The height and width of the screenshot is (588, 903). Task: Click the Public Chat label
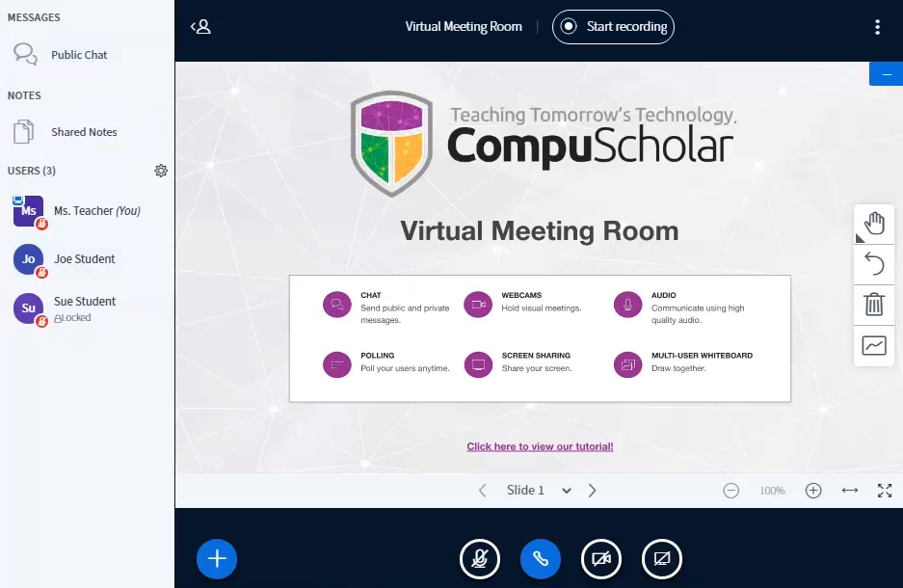79,55
